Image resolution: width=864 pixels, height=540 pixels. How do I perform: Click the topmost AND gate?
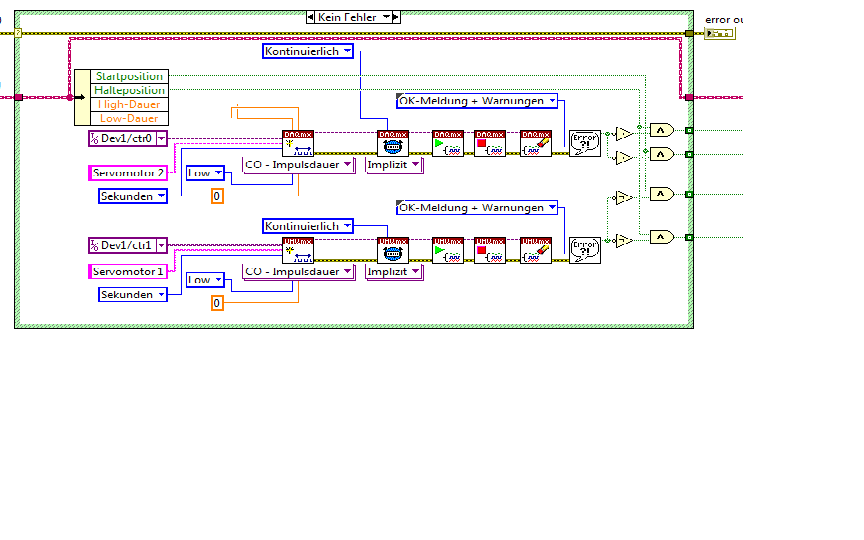[662, 130]
